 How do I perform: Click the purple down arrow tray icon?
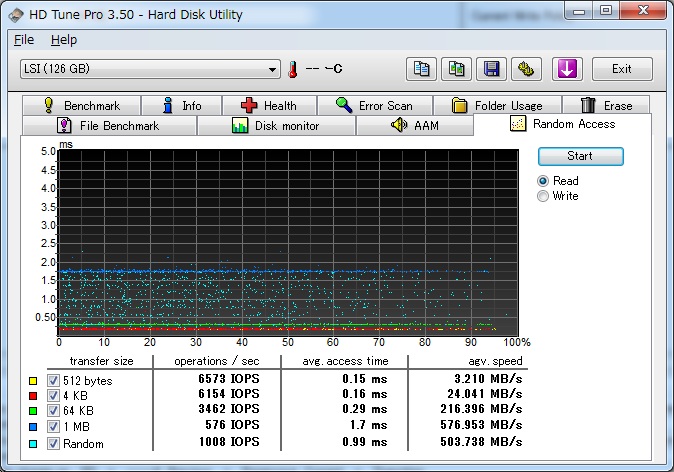tap(567, 69)
